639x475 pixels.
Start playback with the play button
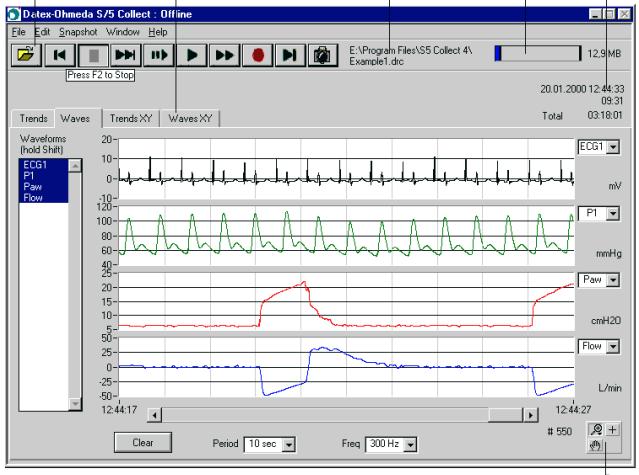tap(192, 55)
